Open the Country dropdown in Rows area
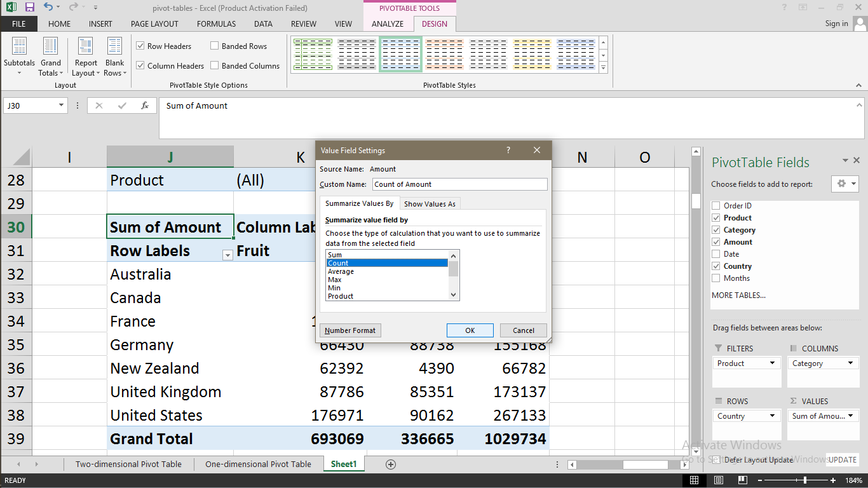868x488 pixels. [x=771, y=416]
